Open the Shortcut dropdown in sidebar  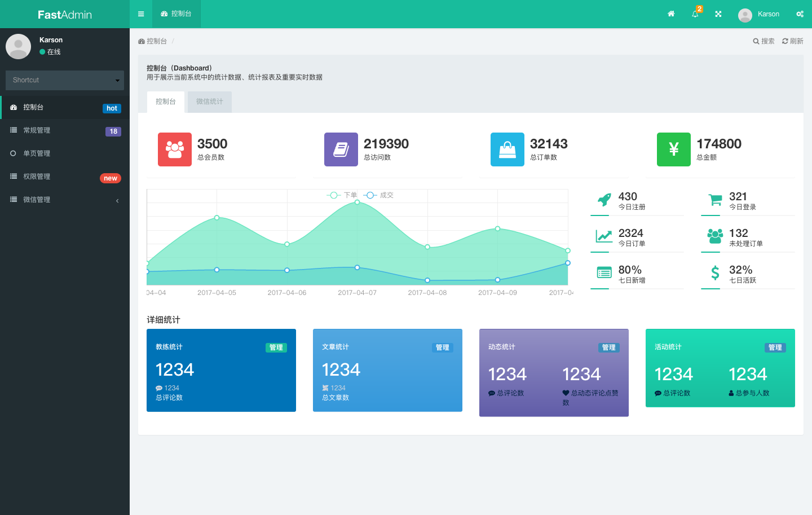tap(64, 80)
